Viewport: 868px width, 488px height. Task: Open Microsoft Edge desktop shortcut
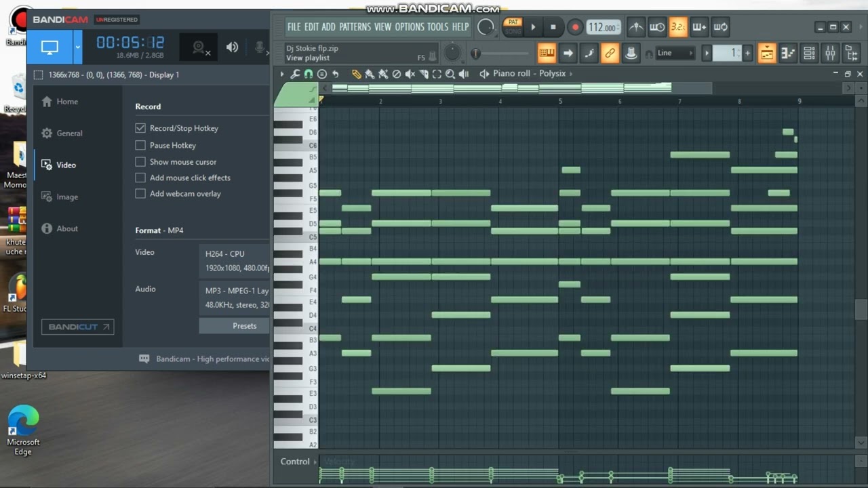point(23,430)
